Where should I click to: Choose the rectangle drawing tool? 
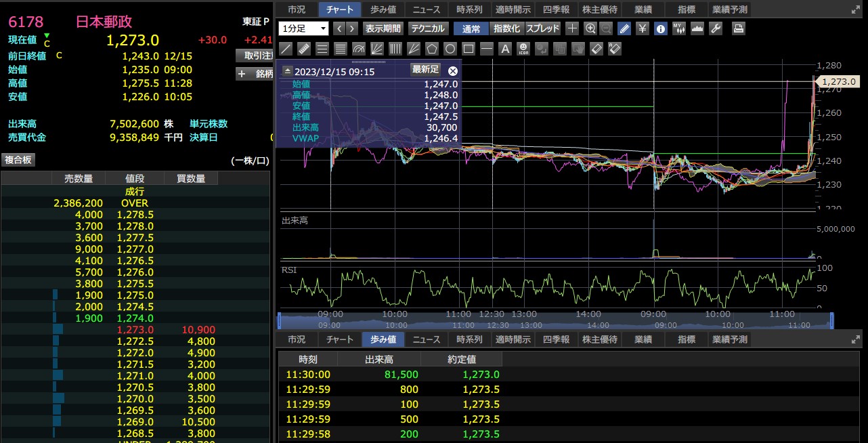click(x=469, y=49)
